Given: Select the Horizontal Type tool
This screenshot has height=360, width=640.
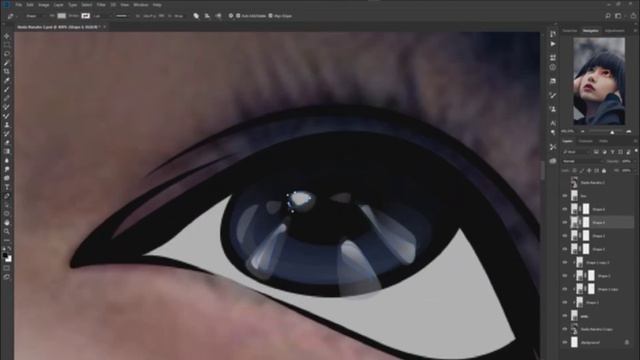Looking at the screenshot, I should coord(7,187).
